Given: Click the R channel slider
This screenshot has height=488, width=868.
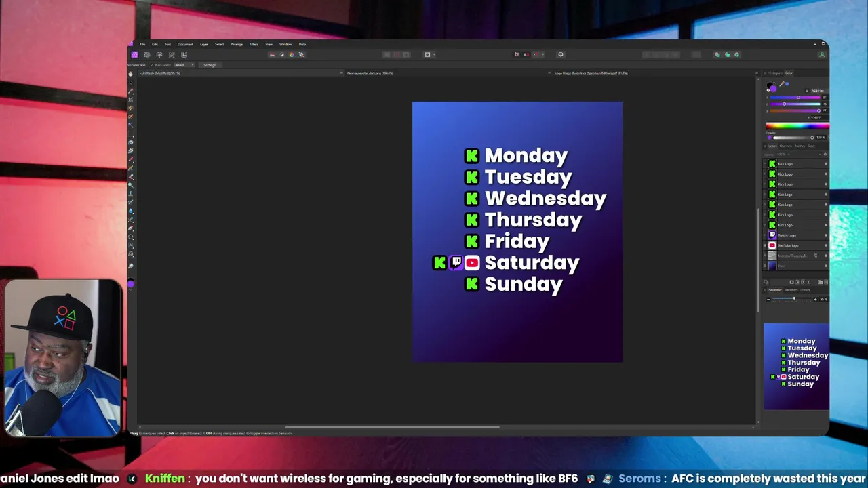Looking at the screenshot, I should coord(795,98).
